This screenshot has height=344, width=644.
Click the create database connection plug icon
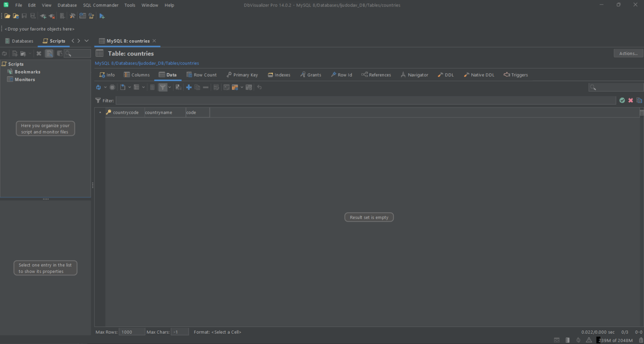[43, 16]
